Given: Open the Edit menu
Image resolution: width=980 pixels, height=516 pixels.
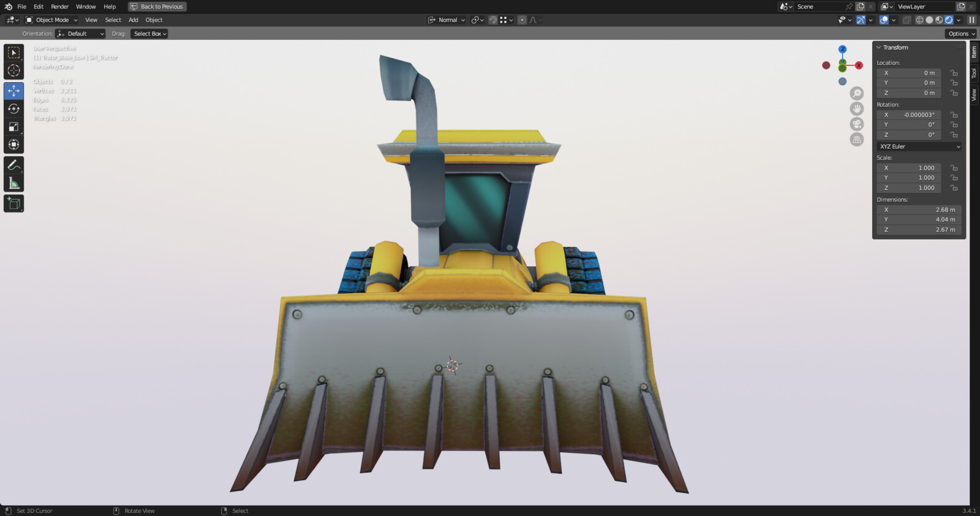Looking at the screenshot, I should click(x=39, y=7).
